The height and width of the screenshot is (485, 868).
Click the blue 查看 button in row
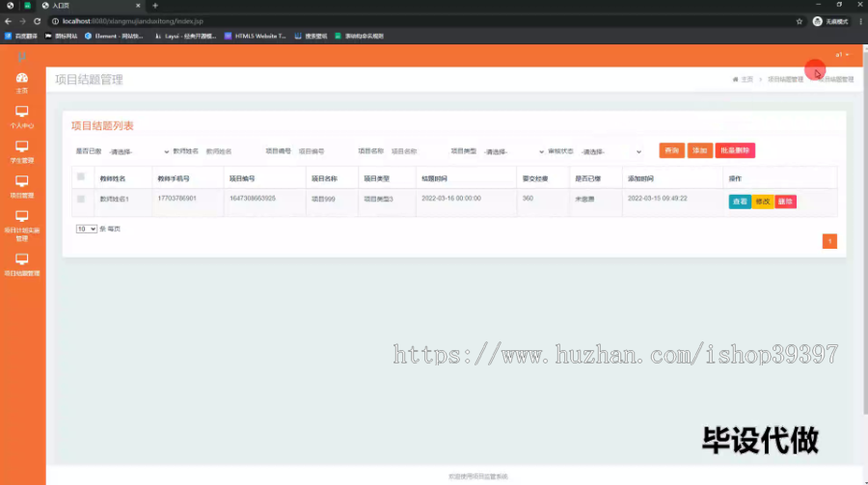[x=740, y=202]
